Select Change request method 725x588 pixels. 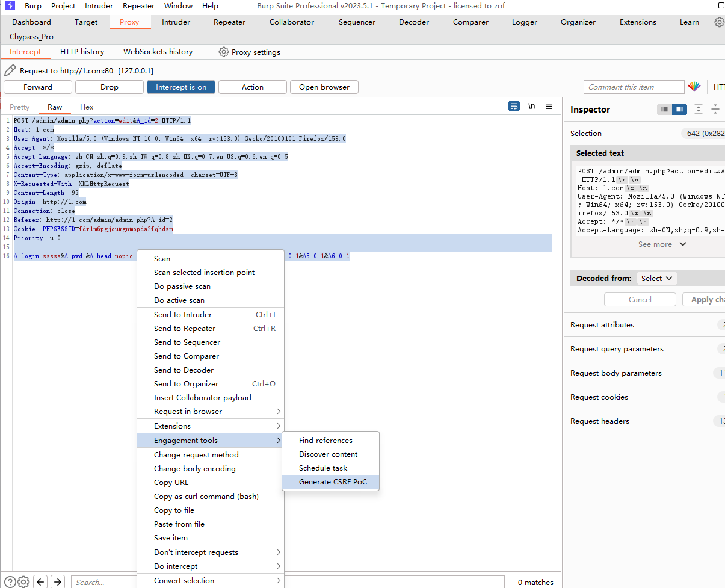click(211, 455)
